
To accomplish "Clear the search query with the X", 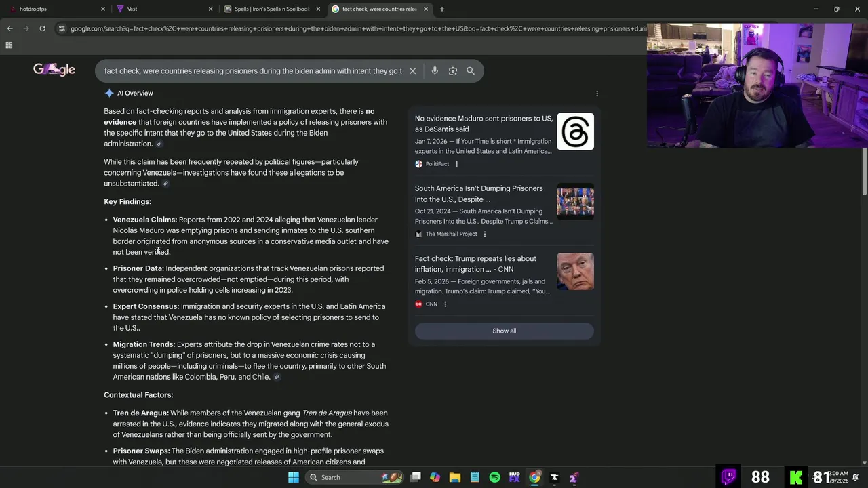I will coord(412,70).
